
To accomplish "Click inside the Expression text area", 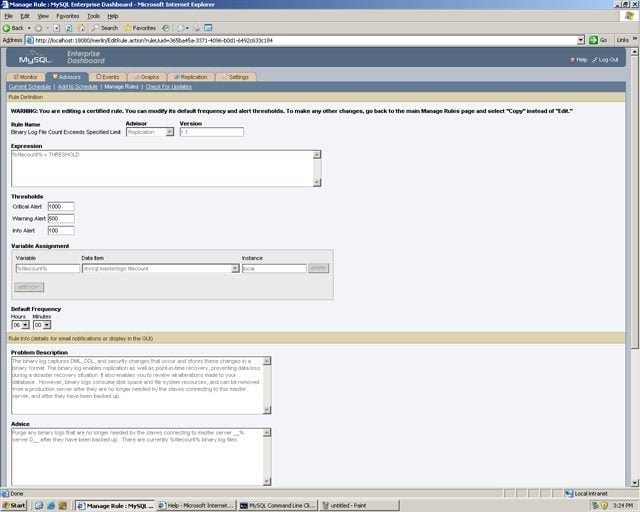I will pos(162,169).
